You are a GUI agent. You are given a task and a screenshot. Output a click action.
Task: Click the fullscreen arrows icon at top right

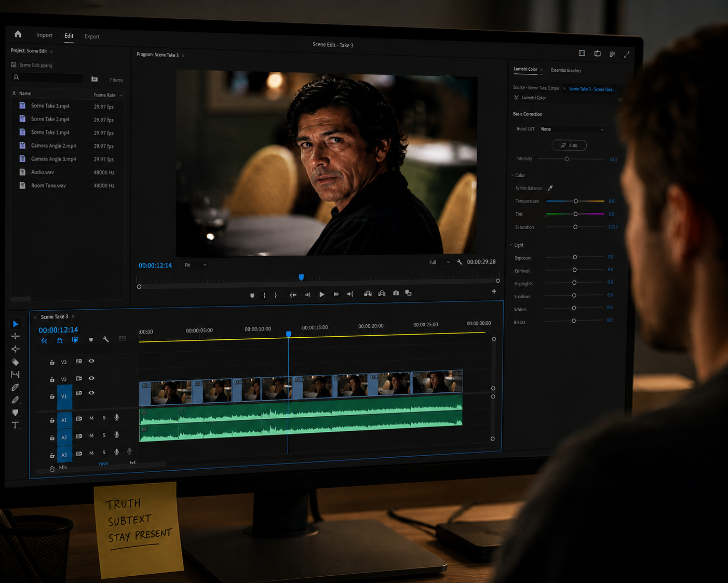(x=627, y=54)
